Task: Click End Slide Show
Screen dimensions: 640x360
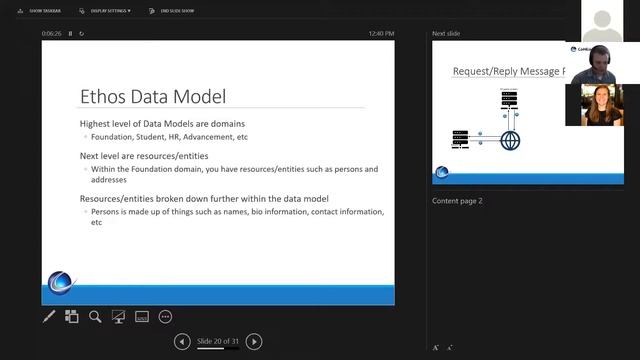Action: pyautogui.click(x=172, y=11)
